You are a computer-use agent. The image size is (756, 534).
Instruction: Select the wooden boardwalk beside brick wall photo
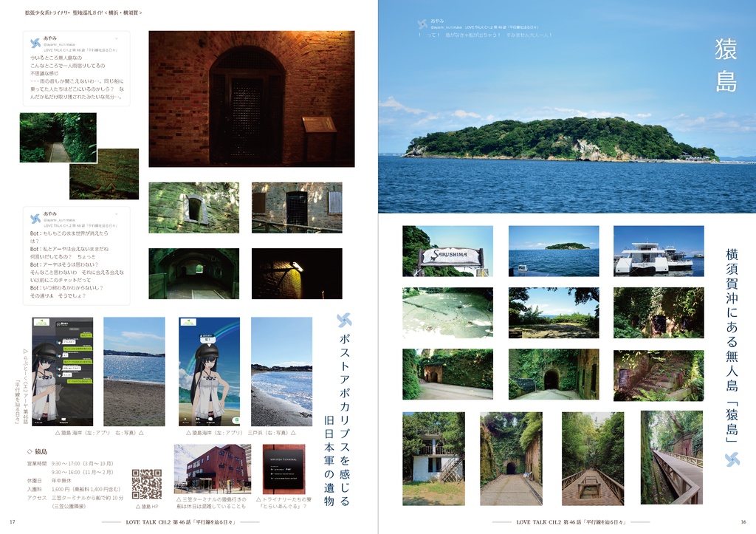[672, 458]
